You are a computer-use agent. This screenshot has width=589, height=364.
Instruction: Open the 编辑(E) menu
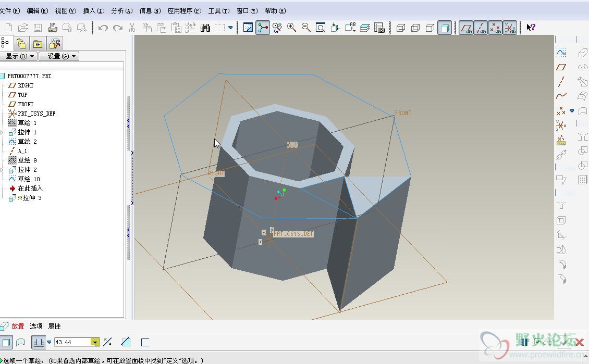(x=38, y=11)
